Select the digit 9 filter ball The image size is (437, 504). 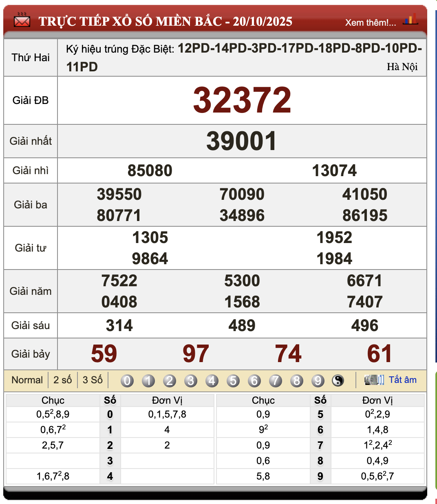click(318, 380)
